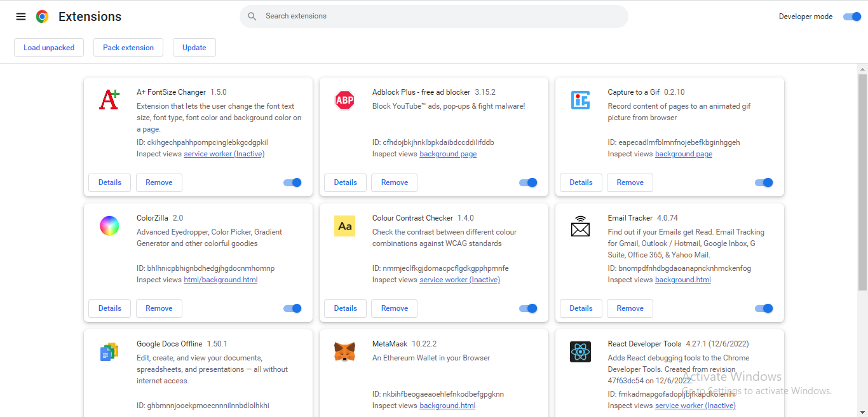Click the Capture to a Gif icon
The width and height of the screenshot is (868, 417).
click(x=581, y=100)
